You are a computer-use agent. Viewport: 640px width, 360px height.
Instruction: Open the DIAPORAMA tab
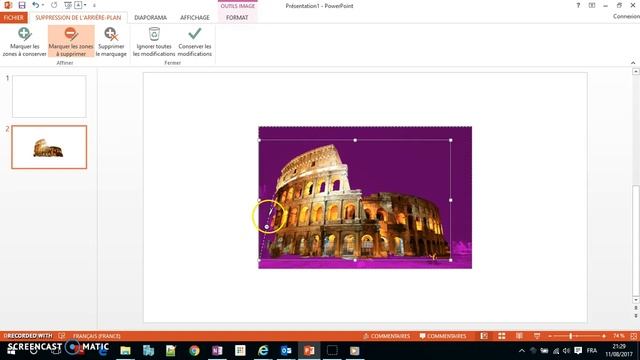point(150,18)
